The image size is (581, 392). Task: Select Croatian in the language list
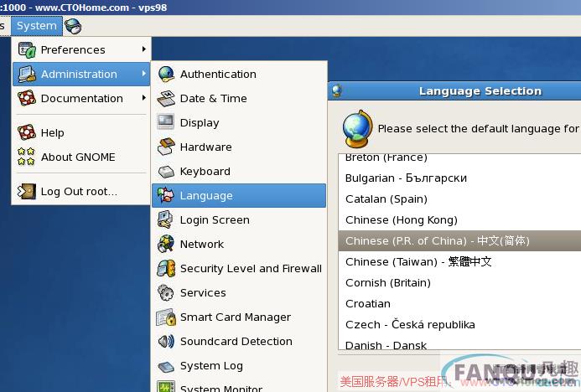click(459, 303)
